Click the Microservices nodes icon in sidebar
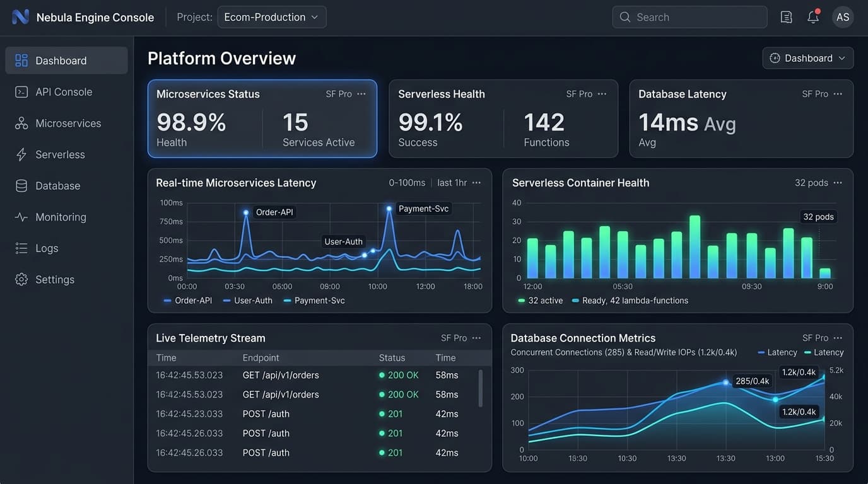Viewport: 868px width, 484px height. pyautogui.click(x=21, y=124)
